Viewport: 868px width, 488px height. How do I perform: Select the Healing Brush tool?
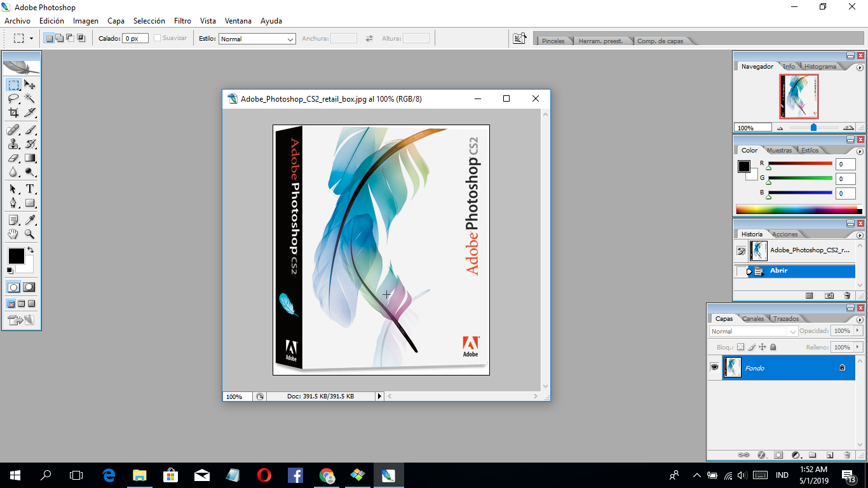click(x=13, y=130)
